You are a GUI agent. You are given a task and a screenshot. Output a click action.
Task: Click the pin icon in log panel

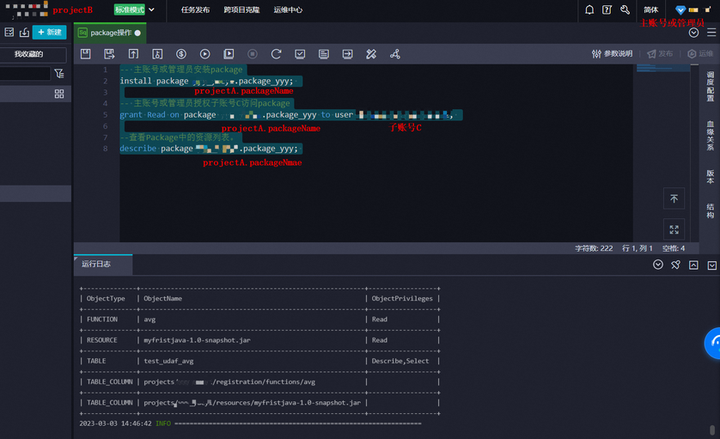point(675,265)
